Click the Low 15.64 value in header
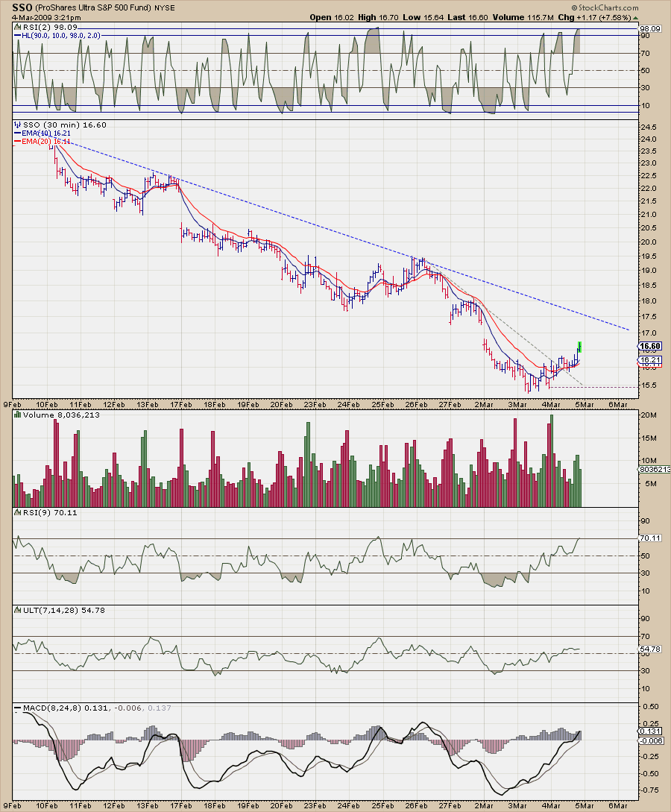 (x=423, y=17)
